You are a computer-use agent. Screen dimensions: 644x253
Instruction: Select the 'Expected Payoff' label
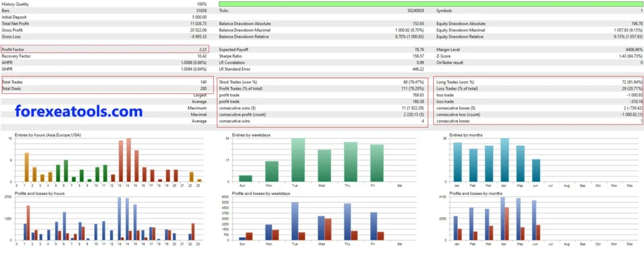point(234,50)
